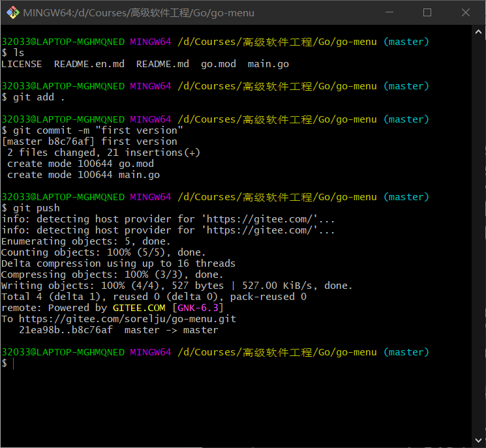Click the Git Bash icon in title bar
486x448 pixels.
pos(12,12)
